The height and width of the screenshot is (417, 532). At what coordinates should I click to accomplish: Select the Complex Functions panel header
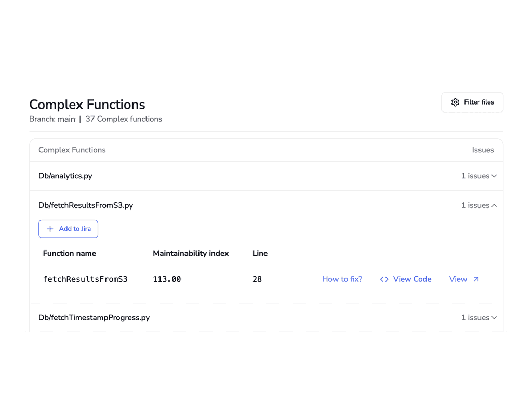72,150
